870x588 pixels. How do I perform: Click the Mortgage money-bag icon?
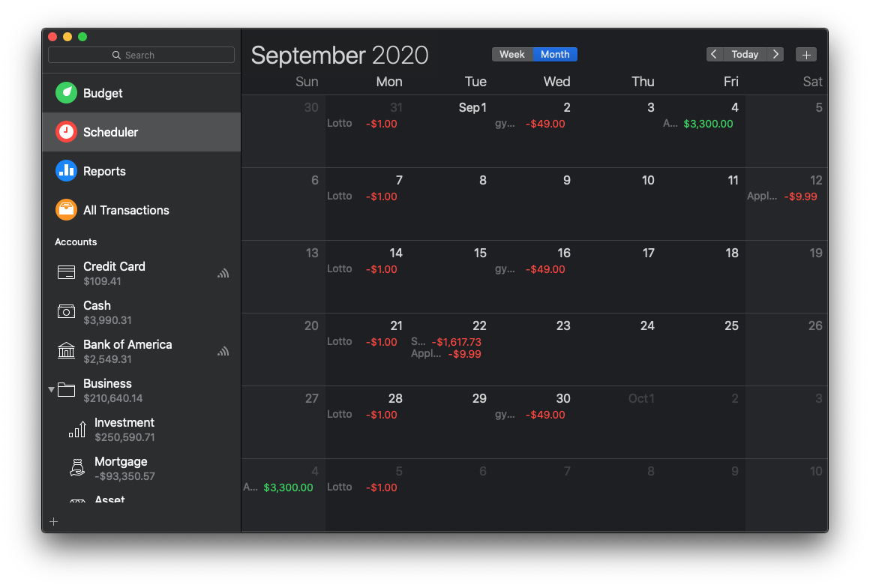click(76, 468)
